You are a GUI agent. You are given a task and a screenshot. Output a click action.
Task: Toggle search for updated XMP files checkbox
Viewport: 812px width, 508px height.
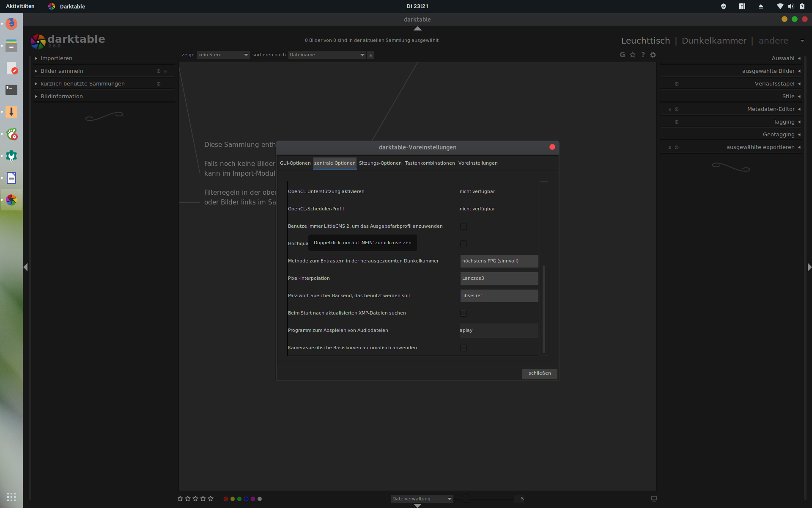[x=464, y=313]
